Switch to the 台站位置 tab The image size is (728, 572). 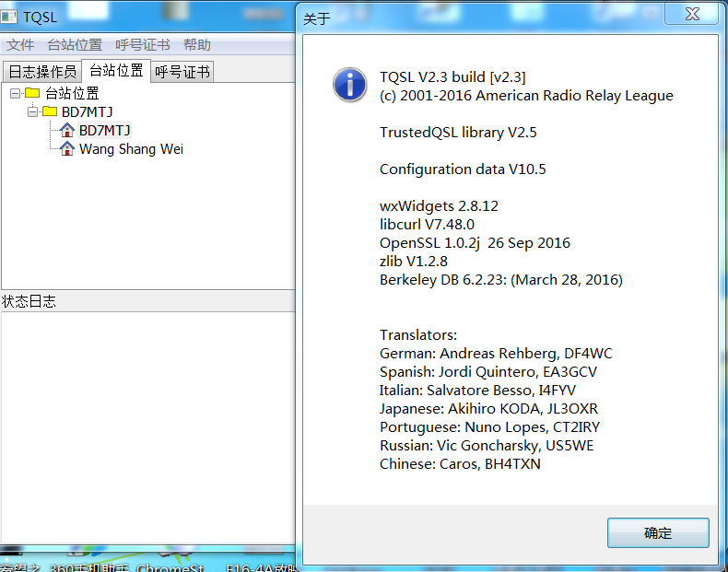click(x=116, y=71)
